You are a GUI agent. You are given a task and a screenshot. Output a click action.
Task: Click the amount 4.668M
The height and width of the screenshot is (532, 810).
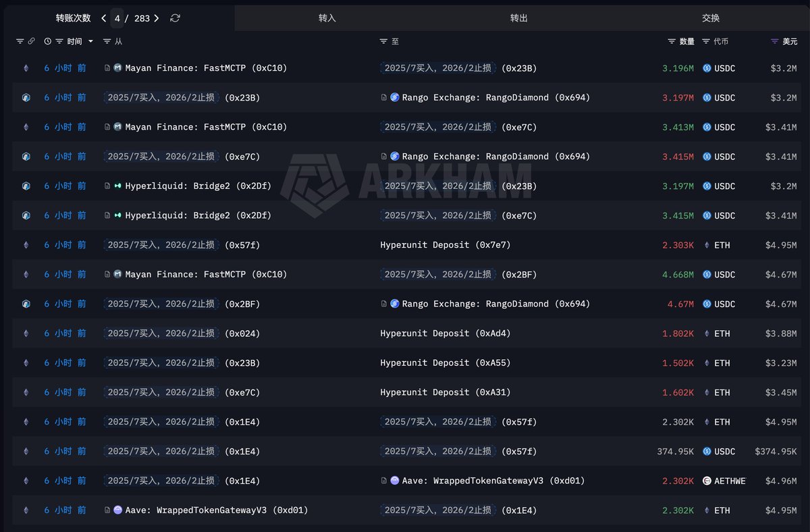coord(678,274)
